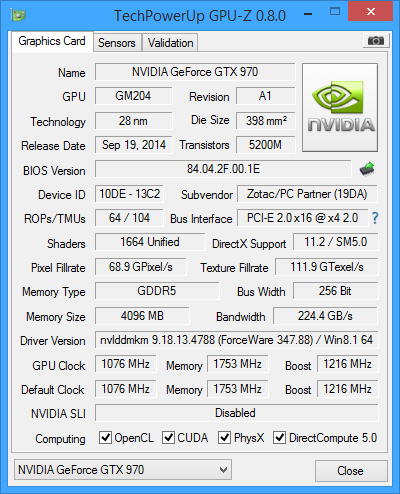Click the Close button
400x494 pixels.
coord(351,471)
